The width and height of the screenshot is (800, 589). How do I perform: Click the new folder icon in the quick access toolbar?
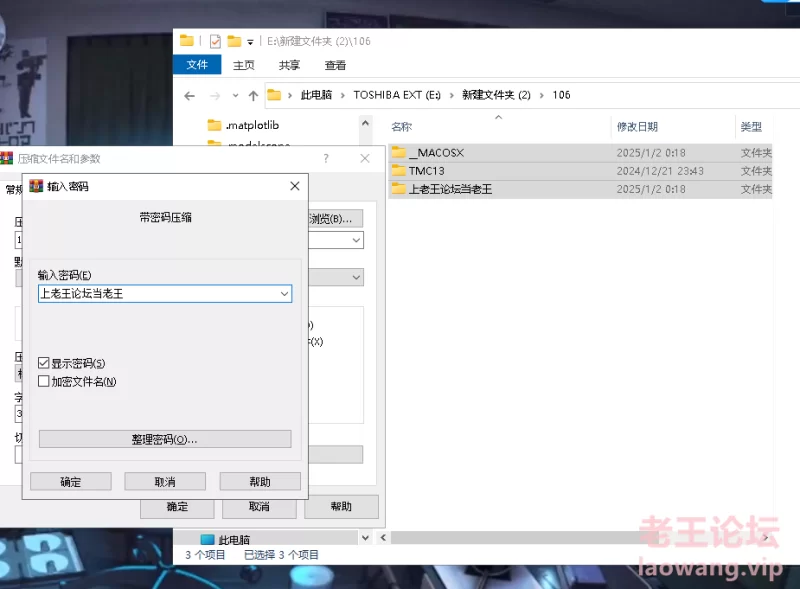click(234, 41)
